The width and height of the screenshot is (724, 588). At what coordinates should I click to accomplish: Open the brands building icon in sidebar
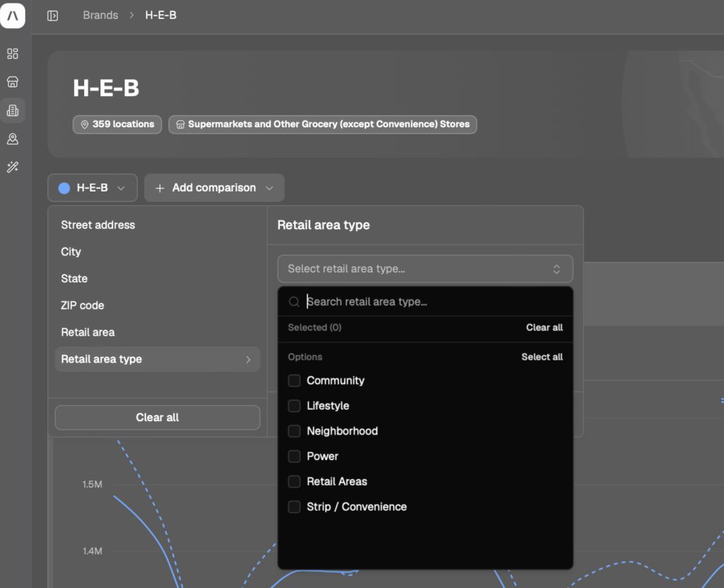pos(13,110)
